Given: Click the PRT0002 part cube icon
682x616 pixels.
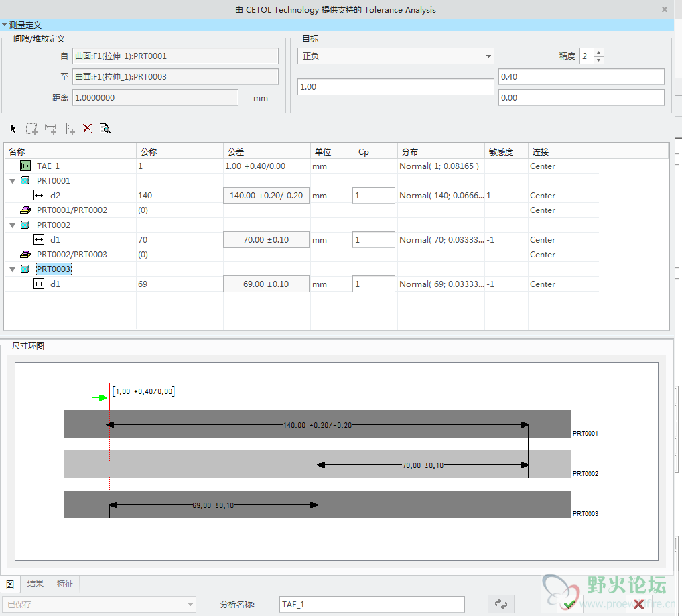Looking at the screenshot, I should pyautogui.click(x=25, y=225).
